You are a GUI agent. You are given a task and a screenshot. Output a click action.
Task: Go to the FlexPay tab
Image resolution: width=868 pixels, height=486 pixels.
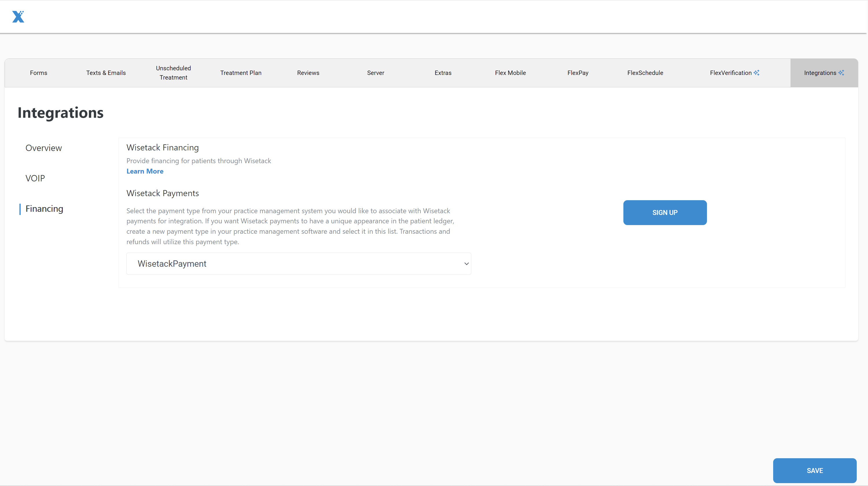[577, 72]
